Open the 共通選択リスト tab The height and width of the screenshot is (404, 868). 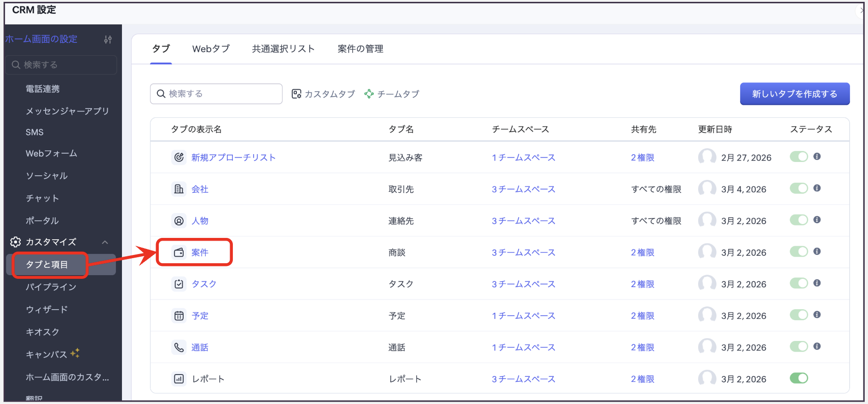point(283,49)
